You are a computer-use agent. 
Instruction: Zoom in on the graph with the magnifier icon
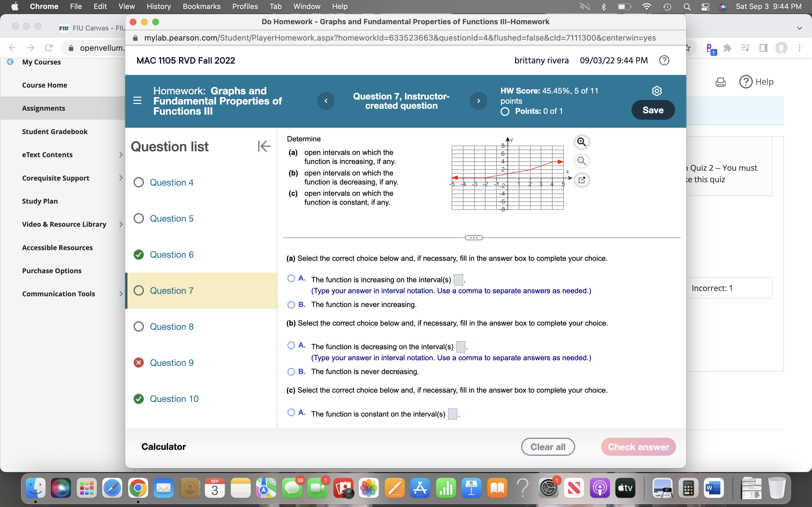pos(581,142)
